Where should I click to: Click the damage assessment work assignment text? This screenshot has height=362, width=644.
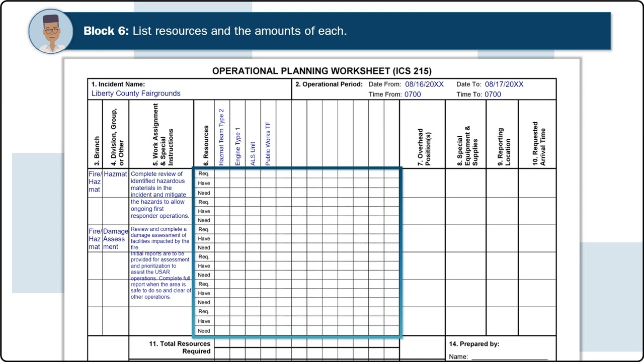coord(161,263)
